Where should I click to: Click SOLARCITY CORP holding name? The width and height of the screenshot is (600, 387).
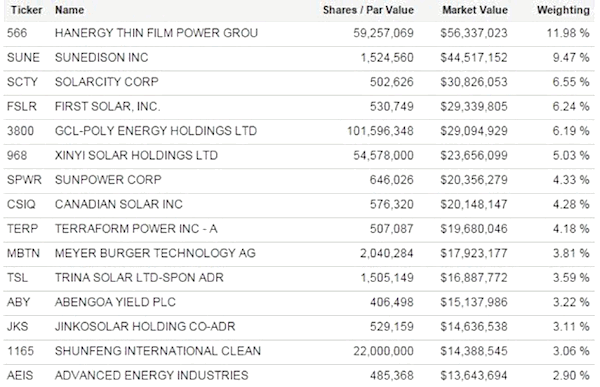(106, 82)
